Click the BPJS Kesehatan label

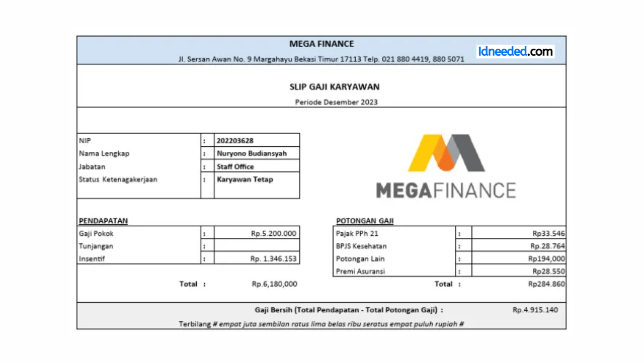click(x=361, y=246)
